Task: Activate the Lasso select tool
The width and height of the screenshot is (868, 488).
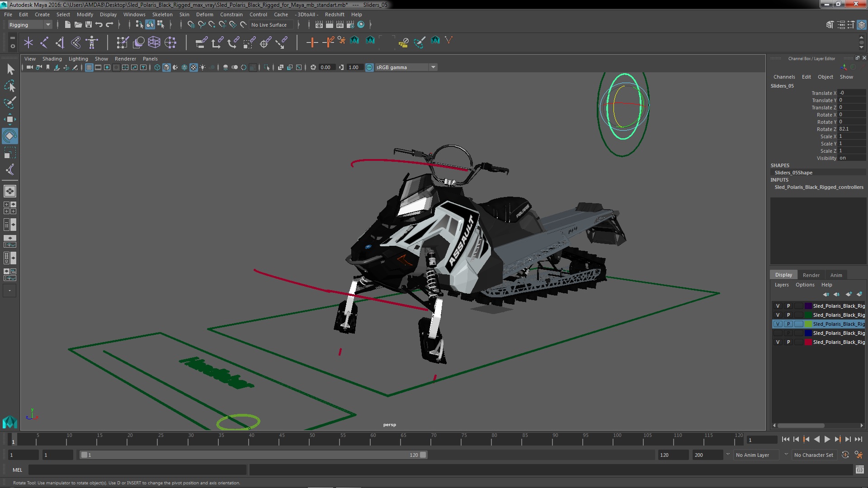Action: click(10, 86)
